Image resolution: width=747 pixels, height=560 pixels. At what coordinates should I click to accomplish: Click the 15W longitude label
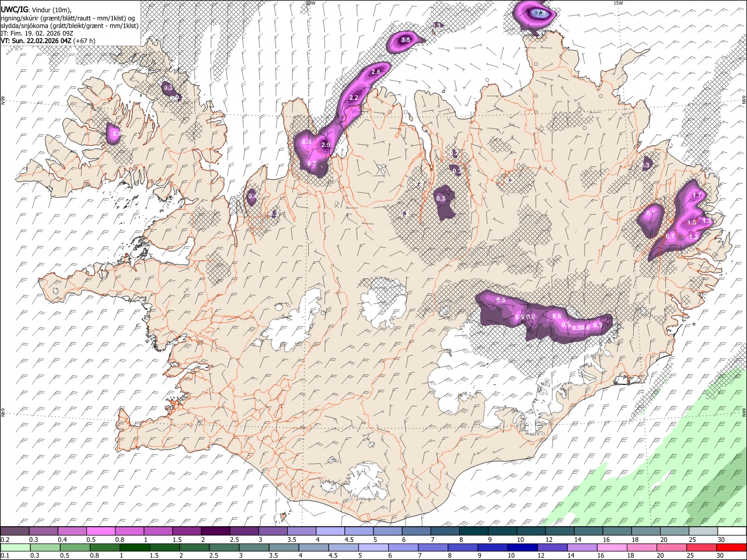click(x=618, y=3)
